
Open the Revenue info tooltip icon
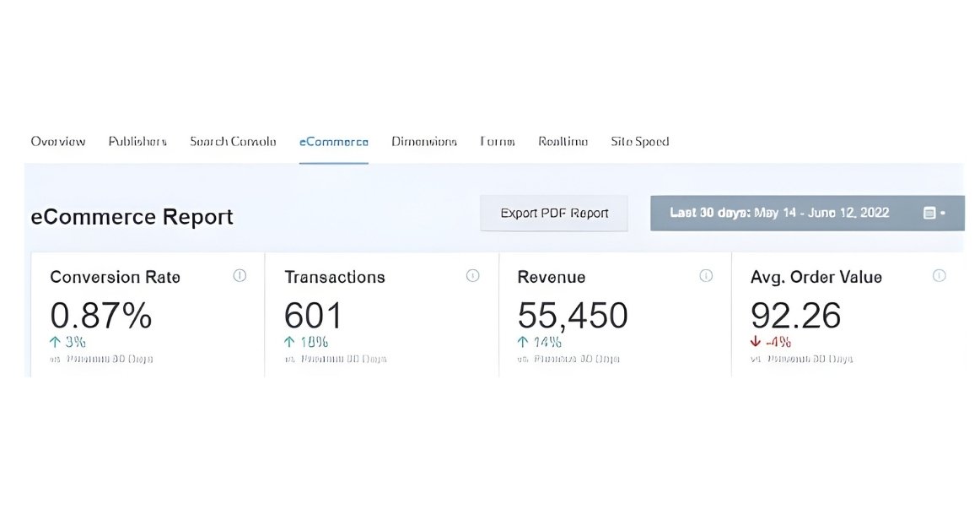(706, 275)
